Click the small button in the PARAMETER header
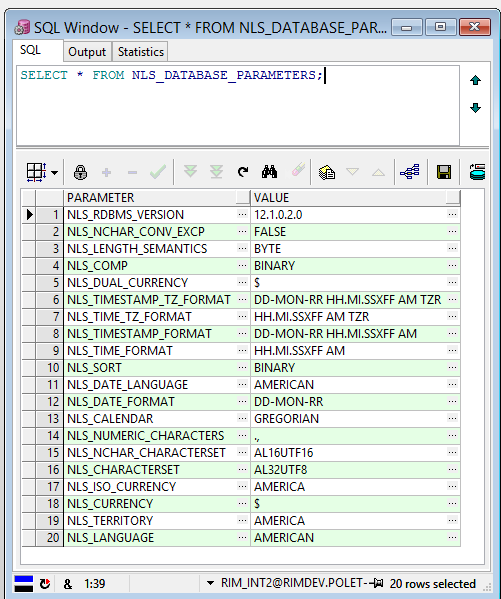Screen dimensions: 501x599 coord(243,197)
